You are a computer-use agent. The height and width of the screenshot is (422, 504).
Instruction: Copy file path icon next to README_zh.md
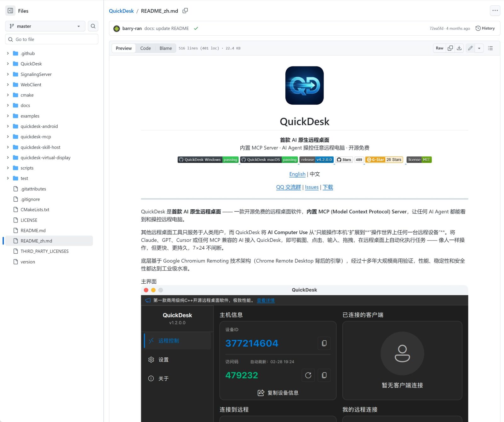pos(185,11)
